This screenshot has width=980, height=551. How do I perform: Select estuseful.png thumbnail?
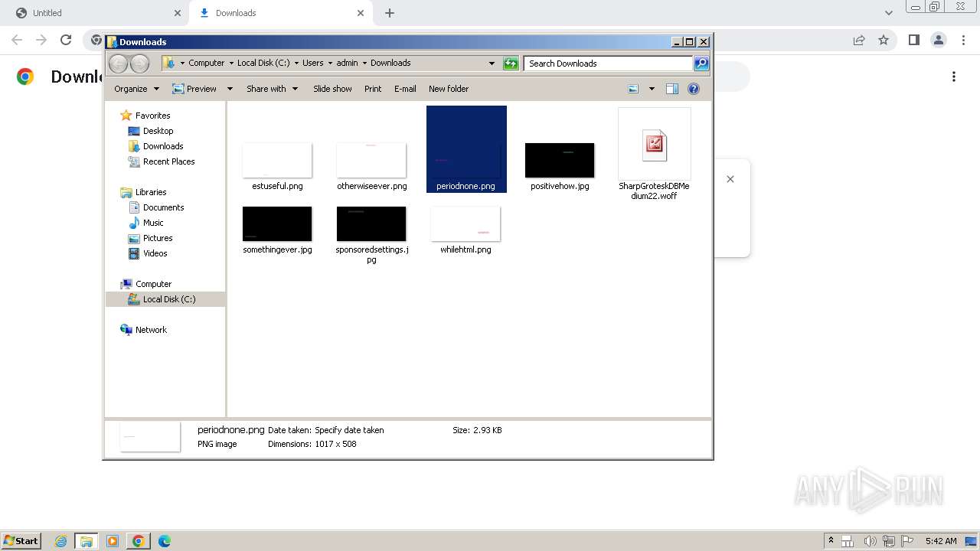click(277, 161)
